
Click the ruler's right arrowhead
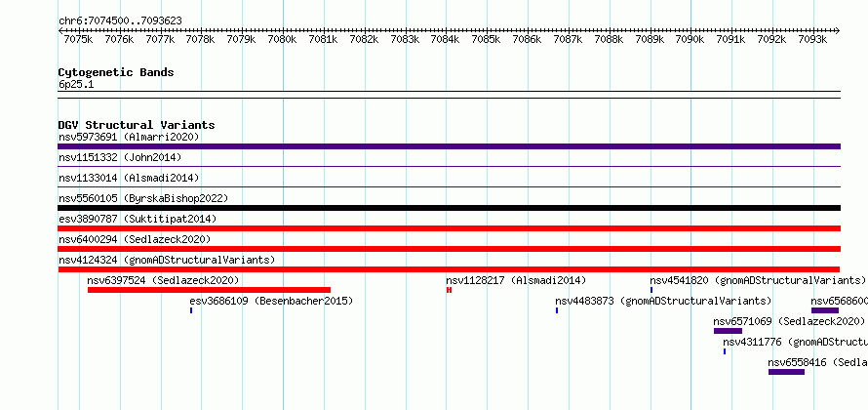coord(838,30)
